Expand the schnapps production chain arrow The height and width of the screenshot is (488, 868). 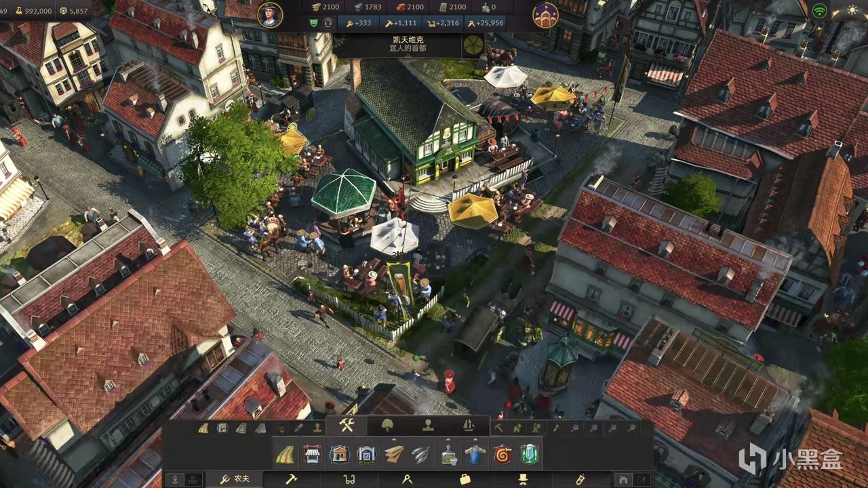448,440
